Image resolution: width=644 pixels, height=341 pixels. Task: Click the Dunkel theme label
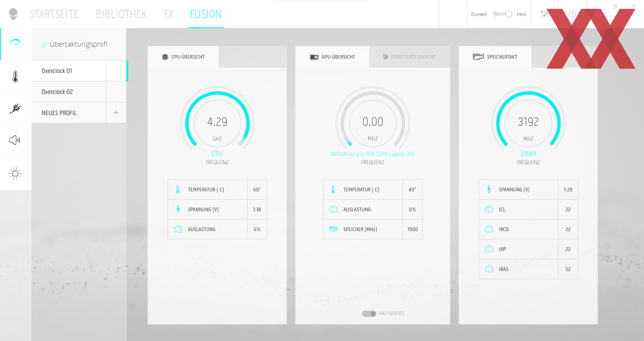click(x=479, y=14)
